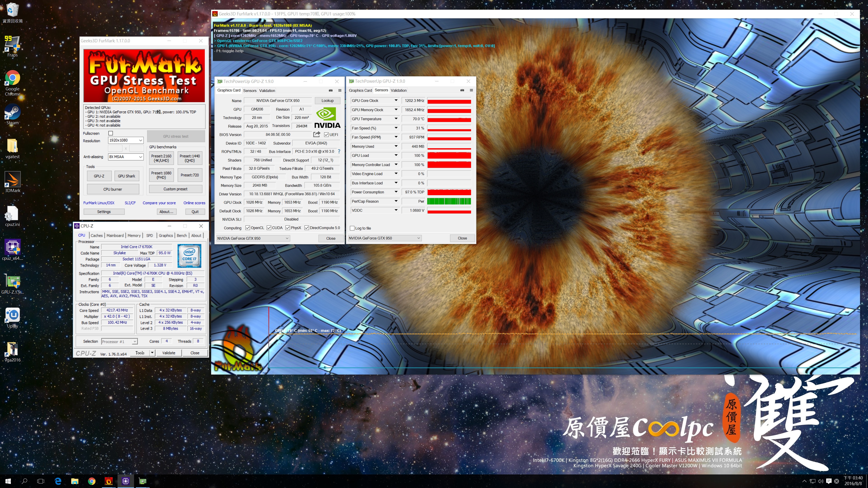Open the Validation tab in GPU-Z Sensors window
This screenshot has width=868, height=488.
coord(399,90)
